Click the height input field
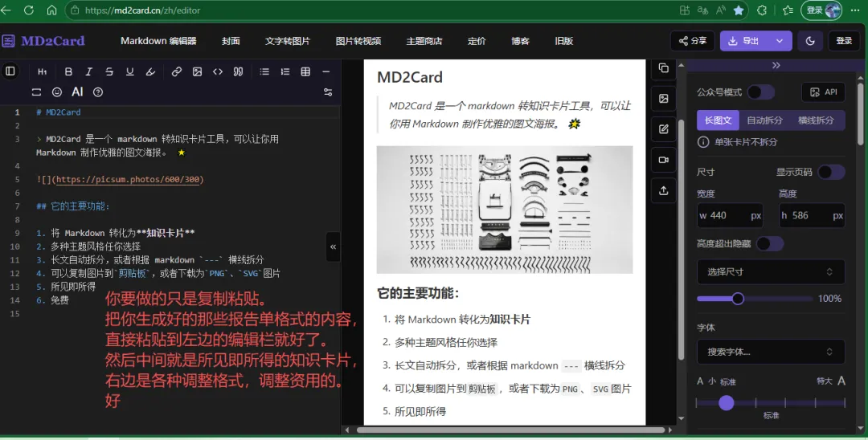This screenshot has height=440, width=868. pyautogui.click(x=812, y=215)
